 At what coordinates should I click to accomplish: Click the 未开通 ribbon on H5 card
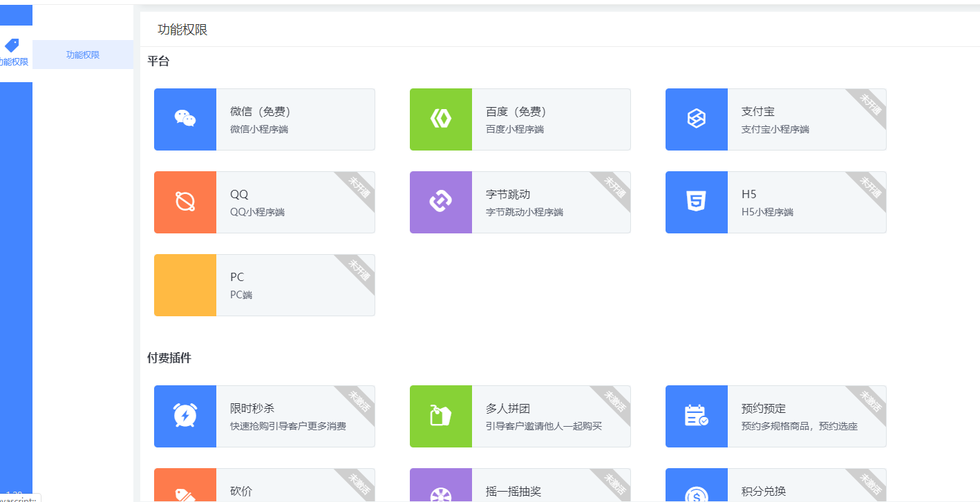point(870,187)
